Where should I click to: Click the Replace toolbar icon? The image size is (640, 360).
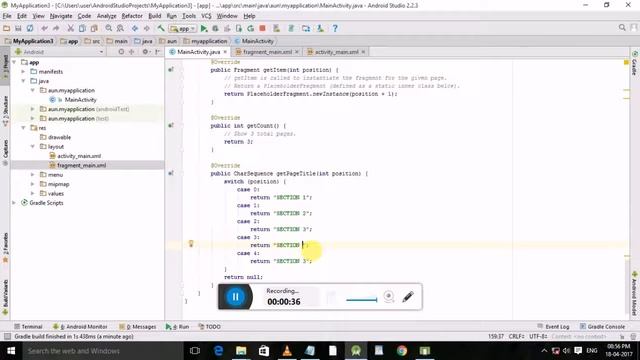[x=120, y=28]
